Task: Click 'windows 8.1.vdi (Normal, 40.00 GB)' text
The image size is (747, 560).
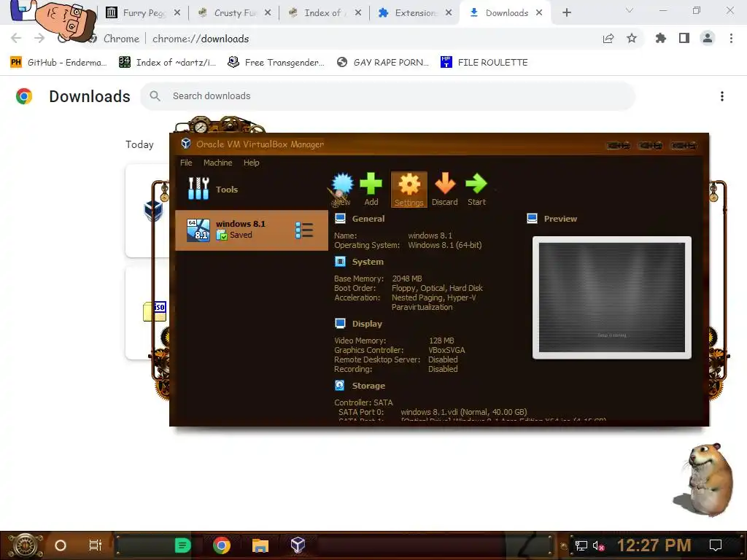Action: pos(463,412)
